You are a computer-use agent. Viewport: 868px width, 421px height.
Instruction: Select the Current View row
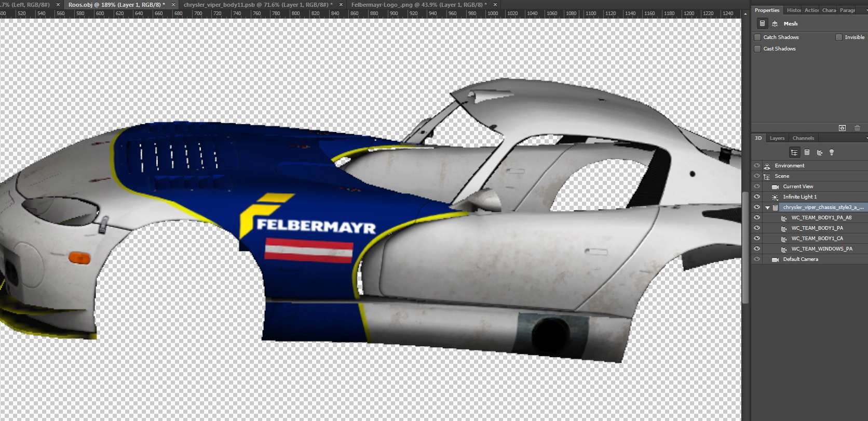[809, 187]
